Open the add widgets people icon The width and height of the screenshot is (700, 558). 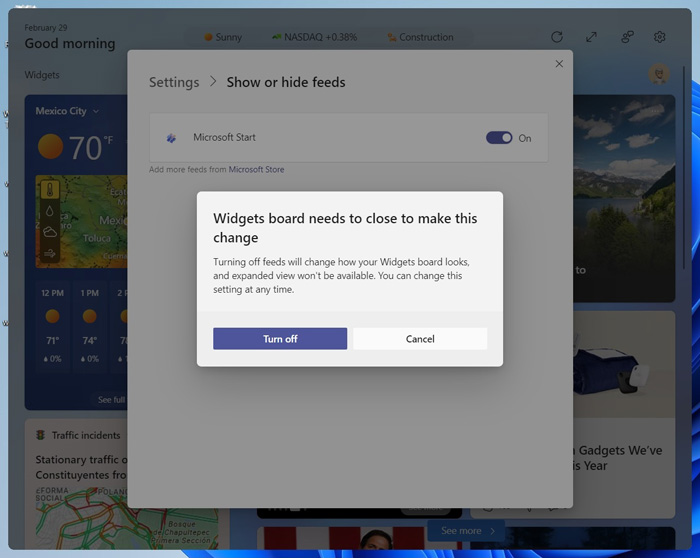coord(627,37)
